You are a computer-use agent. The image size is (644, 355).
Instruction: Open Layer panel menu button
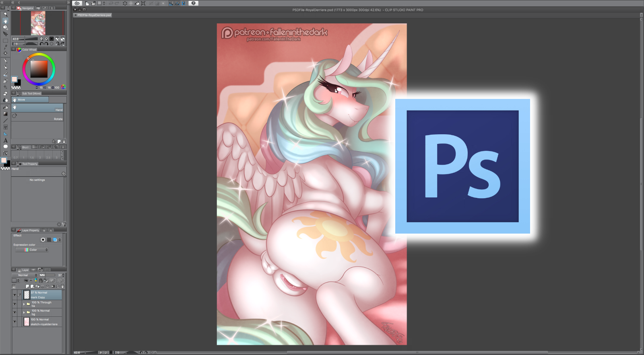13,270
